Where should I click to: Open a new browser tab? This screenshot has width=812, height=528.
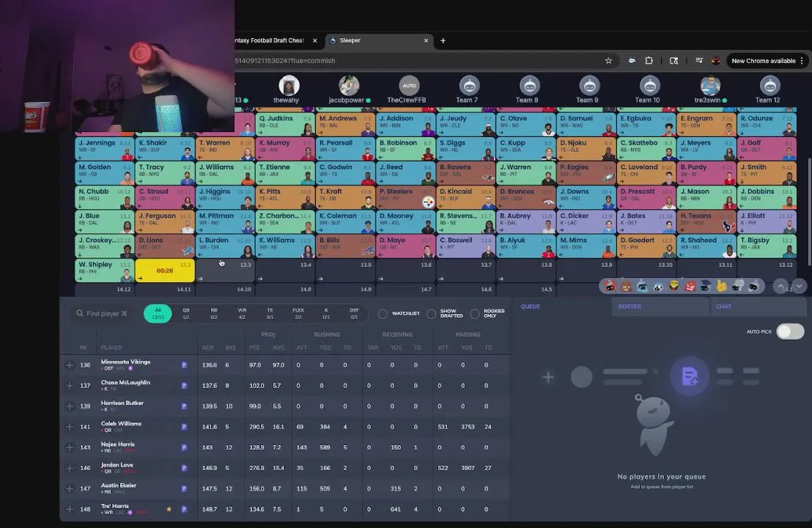pos(443,40)
